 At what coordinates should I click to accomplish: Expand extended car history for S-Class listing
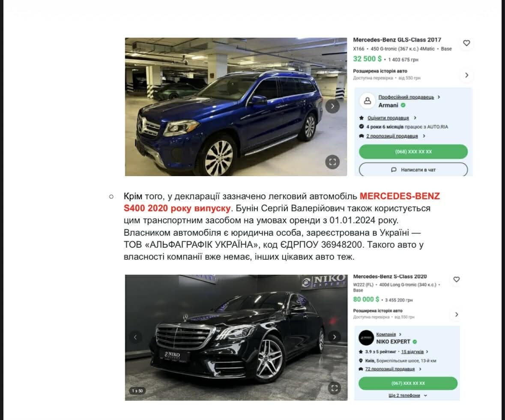(x=456, y=314)
